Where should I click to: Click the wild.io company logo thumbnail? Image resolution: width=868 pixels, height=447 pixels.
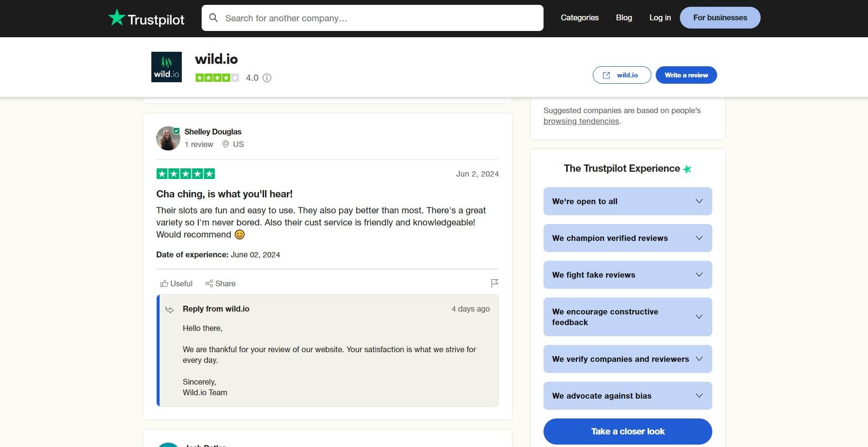click(166, 67)
